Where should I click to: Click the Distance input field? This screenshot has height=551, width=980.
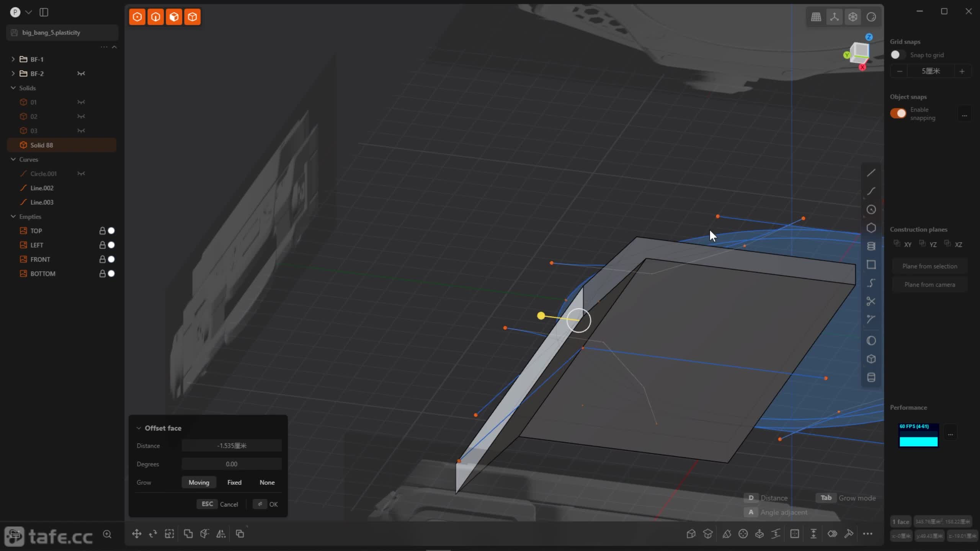[232, 446]
